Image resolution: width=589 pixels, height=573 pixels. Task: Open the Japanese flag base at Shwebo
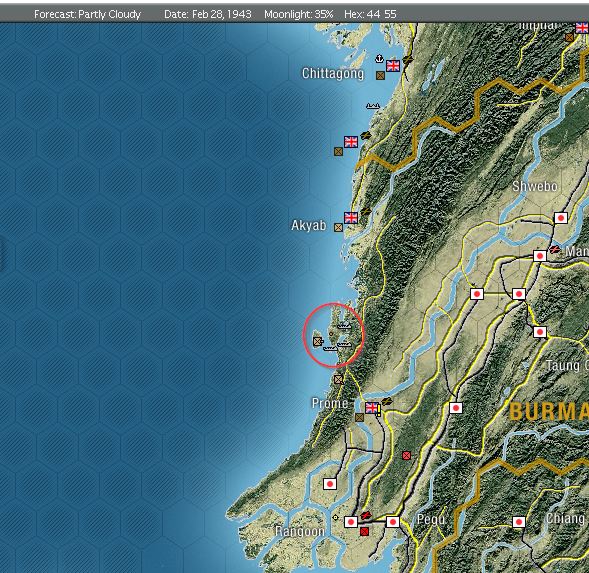561,218
